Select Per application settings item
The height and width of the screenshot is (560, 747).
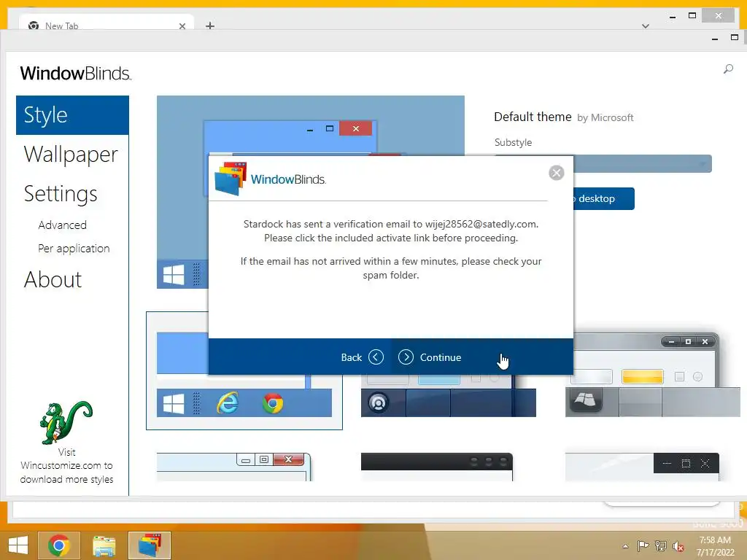(74, 248)
